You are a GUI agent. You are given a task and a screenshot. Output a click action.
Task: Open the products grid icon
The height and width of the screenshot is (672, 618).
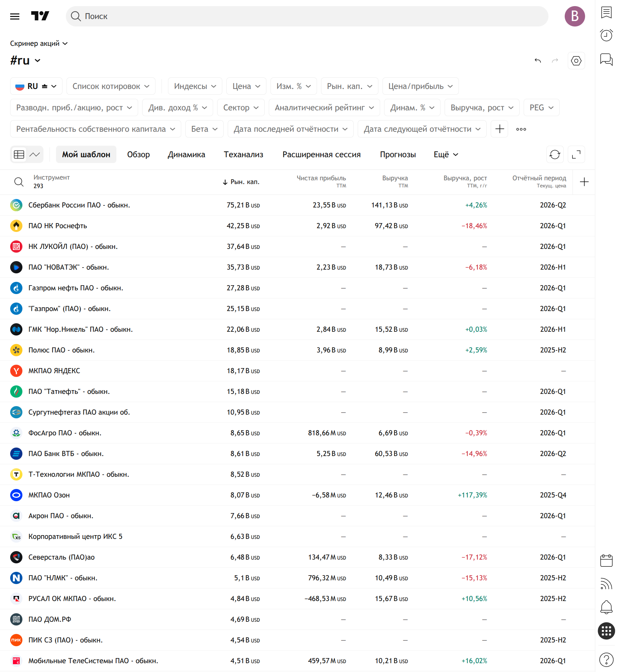point(606,631)
